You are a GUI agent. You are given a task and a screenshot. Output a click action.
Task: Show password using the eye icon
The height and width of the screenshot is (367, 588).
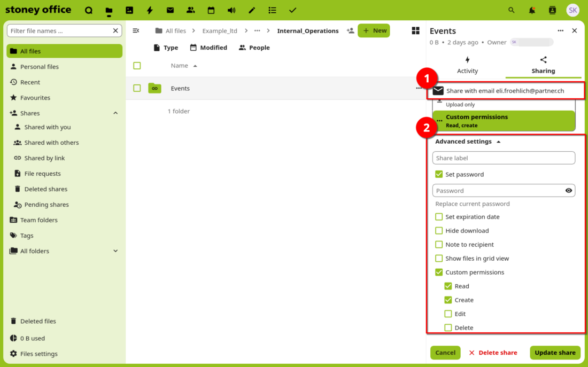point(568,191)
